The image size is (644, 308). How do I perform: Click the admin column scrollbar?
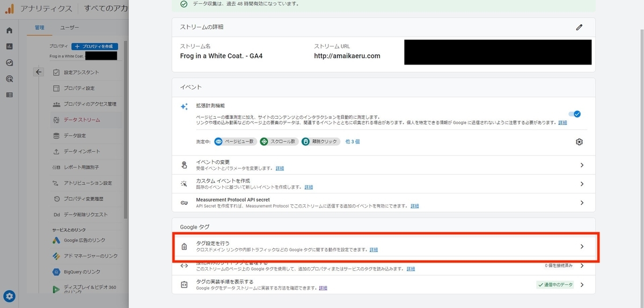[x=126, y=129]
